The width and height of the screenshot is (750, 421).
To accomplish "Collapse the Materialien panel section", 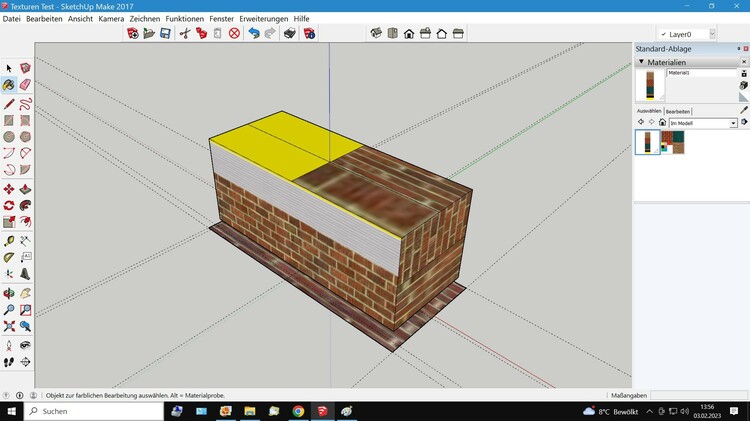I will click(641, 61).
